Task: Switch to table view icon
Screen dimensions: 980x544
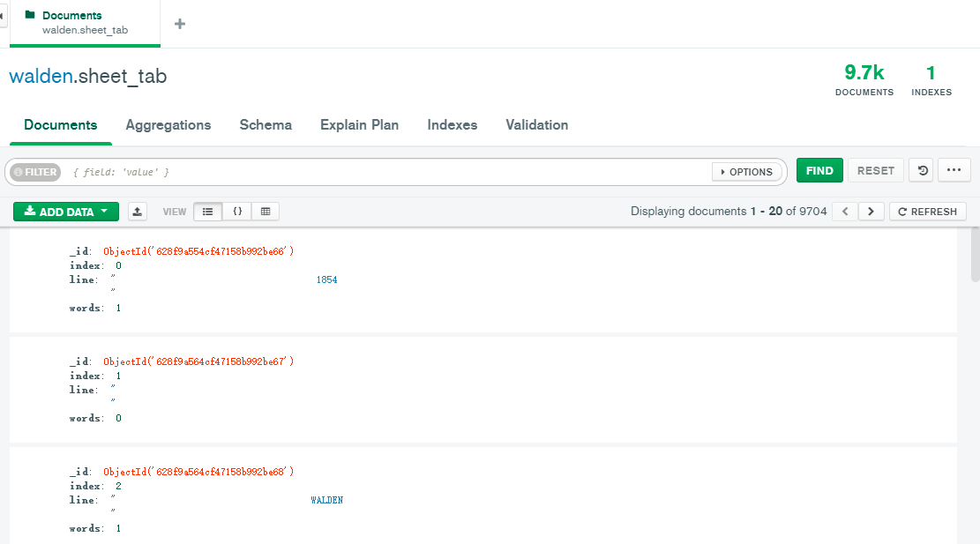Action: (x=266, y=212)
